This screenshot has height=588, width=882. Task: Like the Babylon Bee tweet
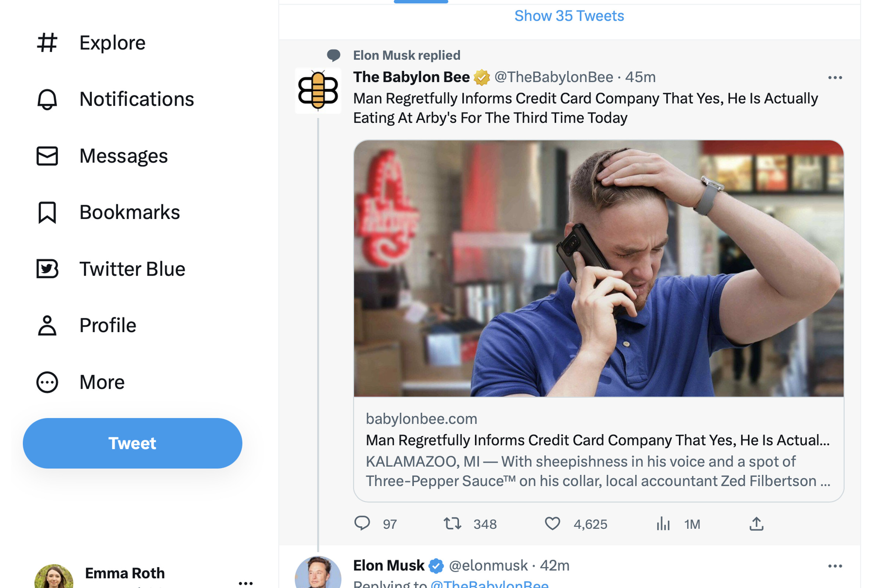(x=552, y=524)
